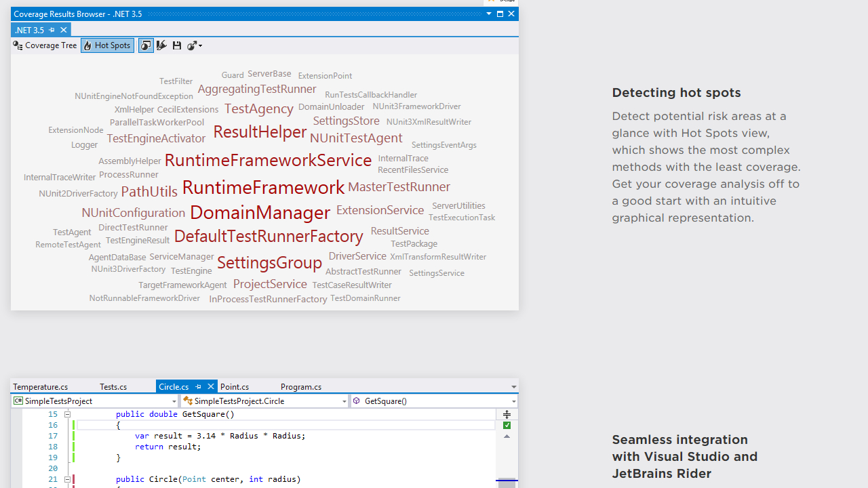The height and width of the screenshot is (488, 868).
Task: Toggle the coverage scope icon beside Hot Spots
Action: click(146, 45)
